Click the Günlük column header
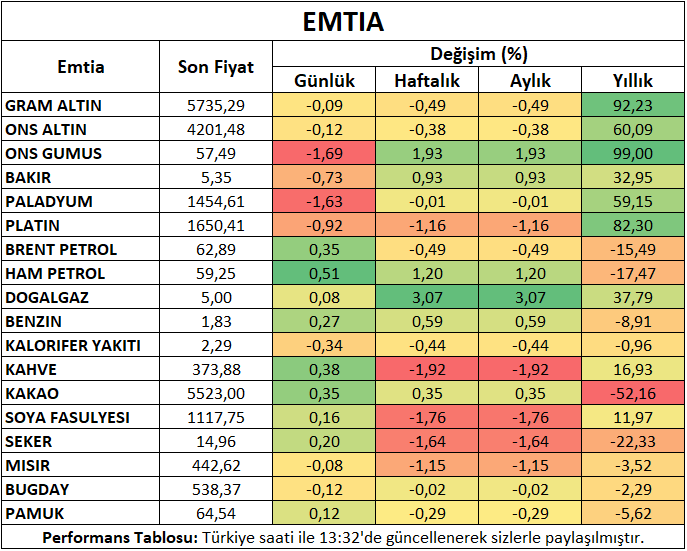 pos(324,81)
